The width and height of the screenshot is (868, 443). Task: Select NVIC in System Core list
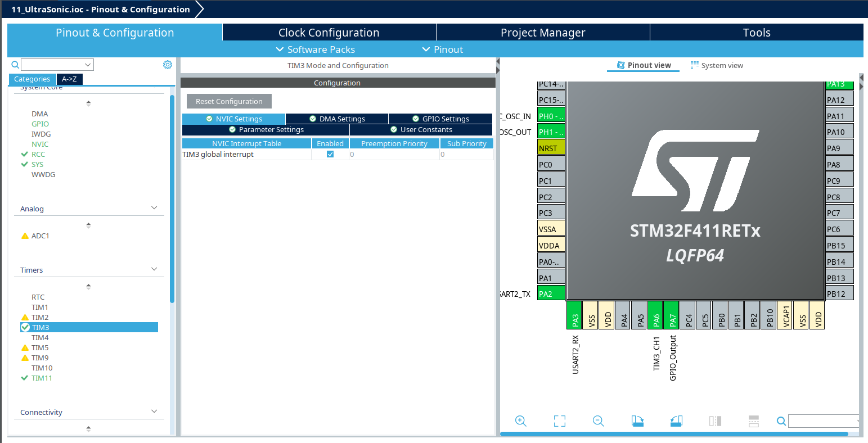40,144
